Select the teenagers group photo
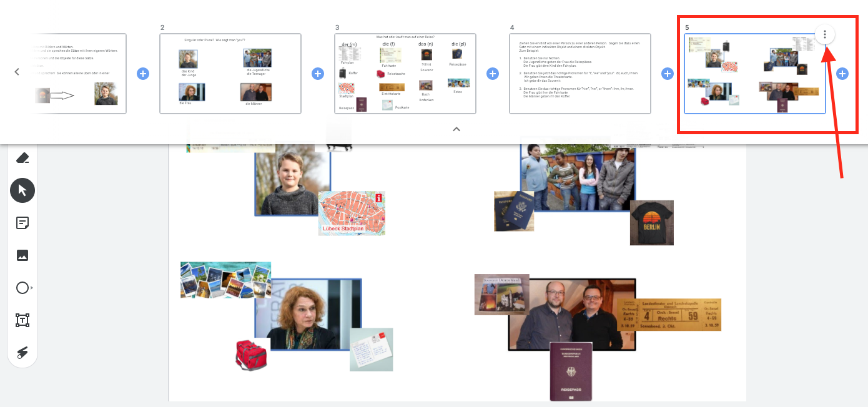This screenshot has height=407, width=868. point(578,178)
